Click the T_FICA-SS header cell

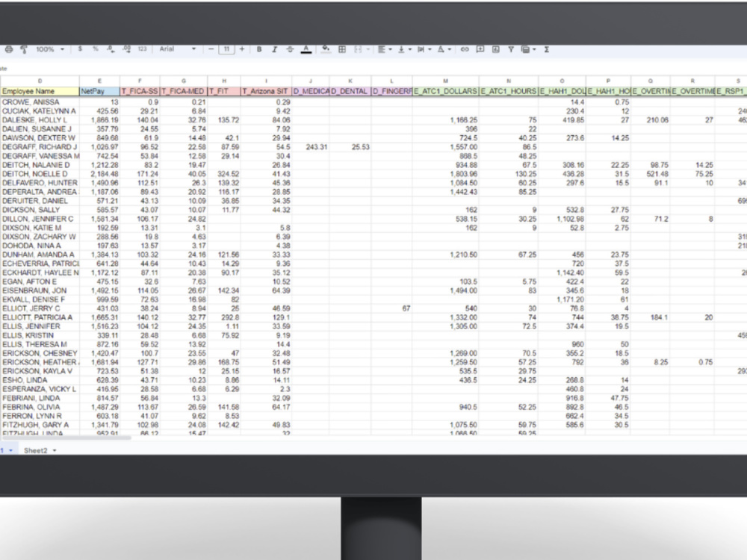140,91
